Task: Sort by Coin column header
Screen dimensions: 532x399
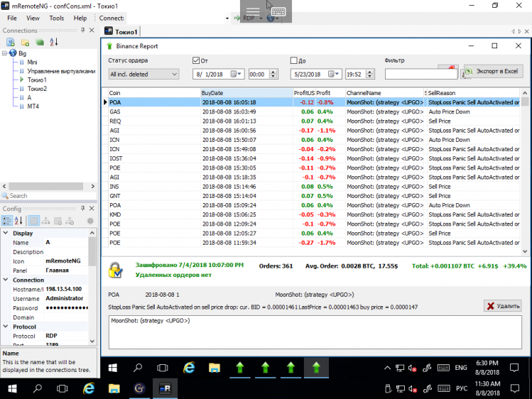Action: (x=154, y=93)
